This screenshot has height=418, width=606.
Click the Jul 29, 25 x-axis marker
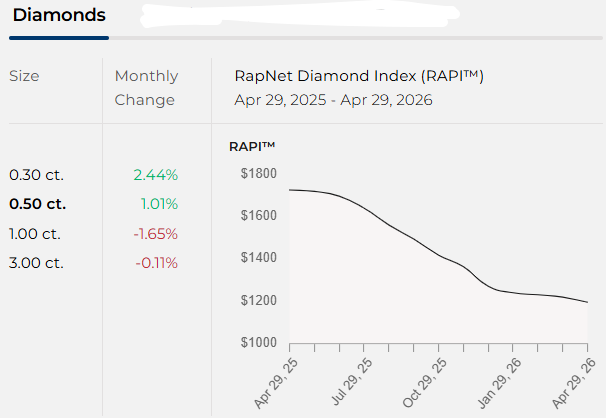(x=352, y=380)
